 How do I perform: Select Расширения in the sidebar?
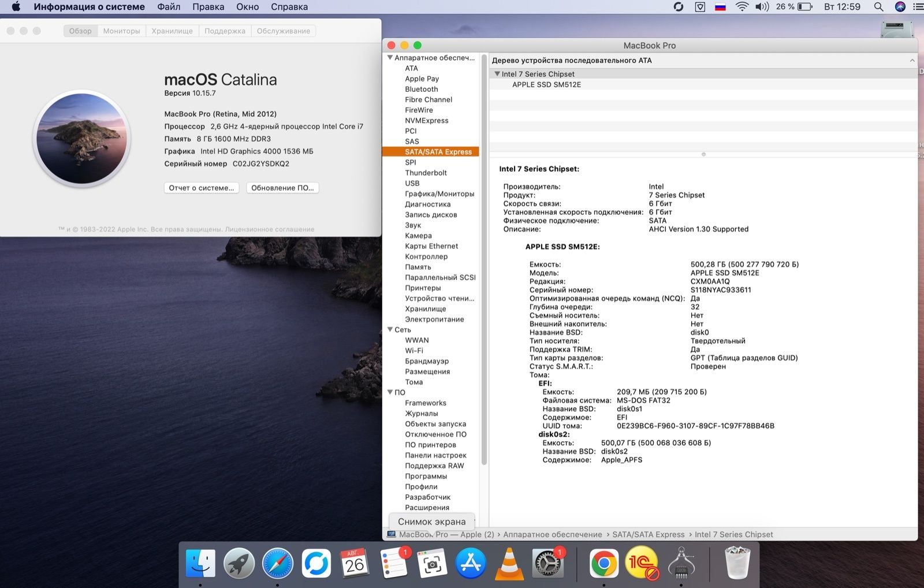[x=427, y=507]
